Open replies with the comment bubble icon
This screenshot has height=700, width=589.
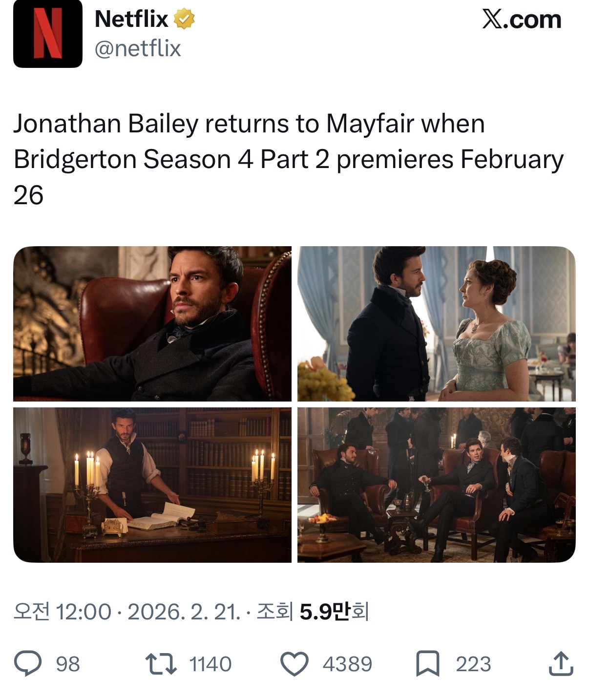(x=28, y=663)
